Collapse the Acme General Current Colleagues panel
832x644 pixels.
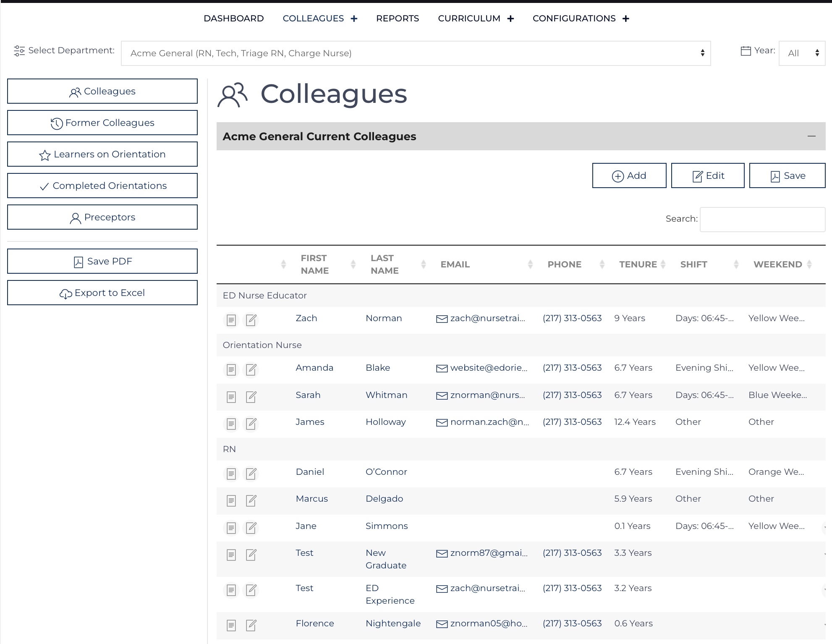click(x=811, y=136)
